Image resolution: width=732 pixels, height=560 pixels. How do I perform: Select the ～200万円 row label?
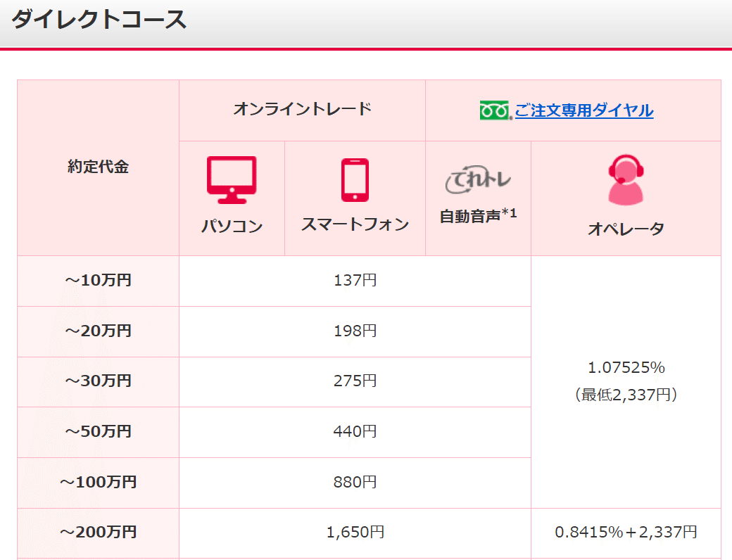click(98, 533)
